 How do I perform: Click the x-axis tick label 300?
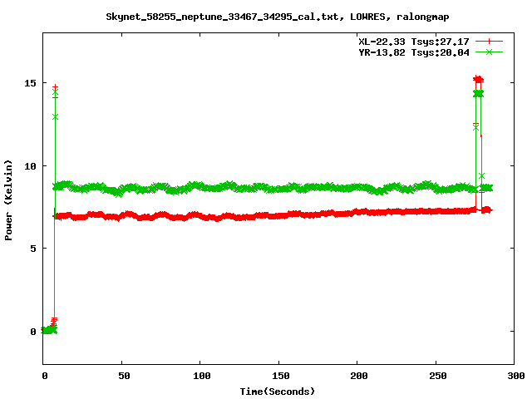coord(515,376)
